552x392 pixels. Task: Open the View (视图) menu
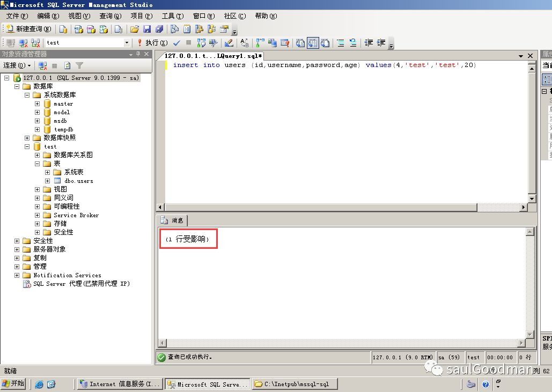tap(79, 16)
